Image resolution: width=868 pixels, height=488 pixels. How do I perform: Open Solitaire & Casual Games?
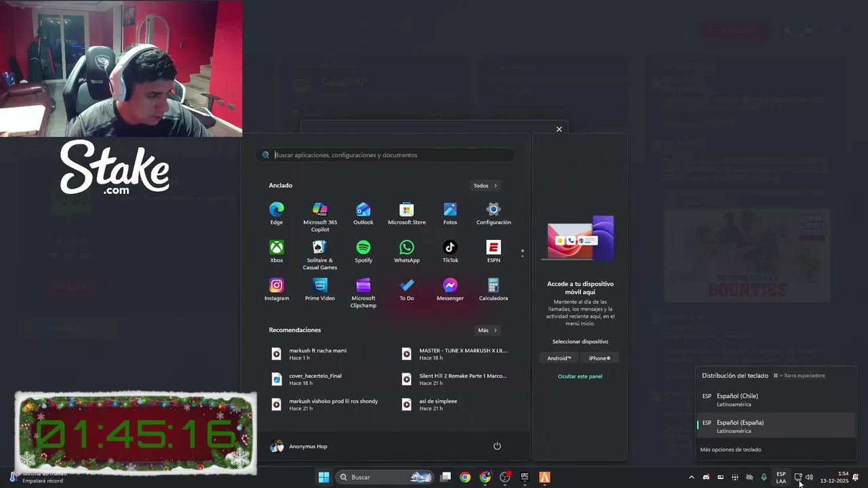(320, 254)
